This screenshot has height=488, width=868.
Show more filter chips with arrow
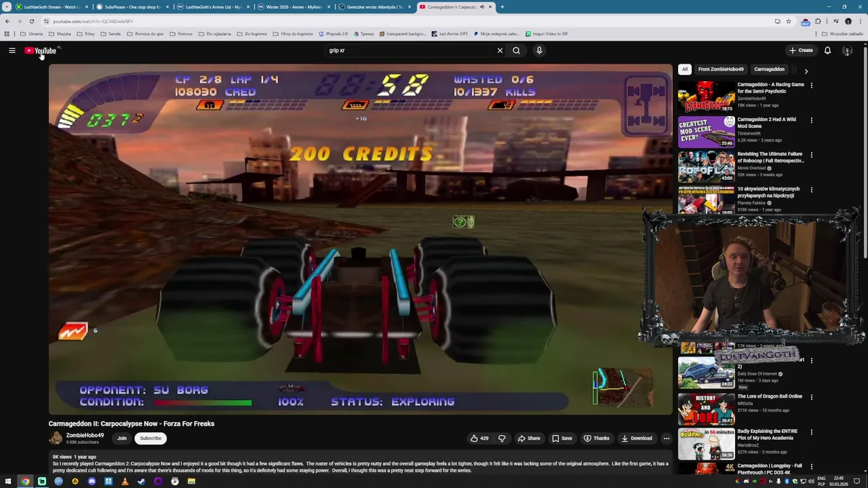(x=806, y=70)
